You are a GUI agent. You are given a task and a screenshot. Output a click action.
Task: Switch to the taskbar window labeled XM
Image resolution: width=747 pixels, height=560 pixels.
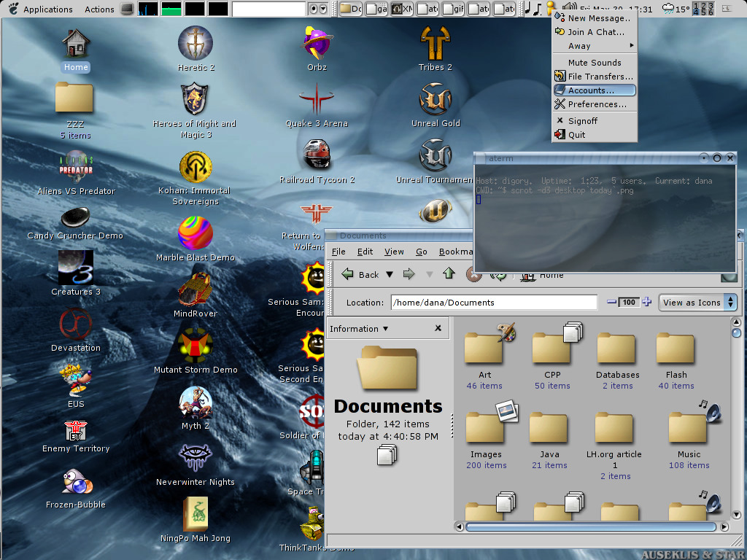[x=402, y=9]
